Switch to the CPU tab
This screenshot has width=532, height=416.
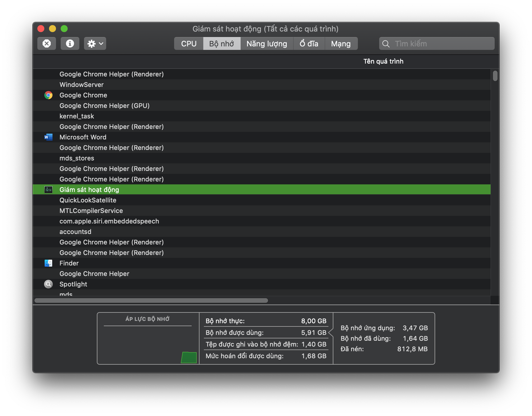pos(189,43)
